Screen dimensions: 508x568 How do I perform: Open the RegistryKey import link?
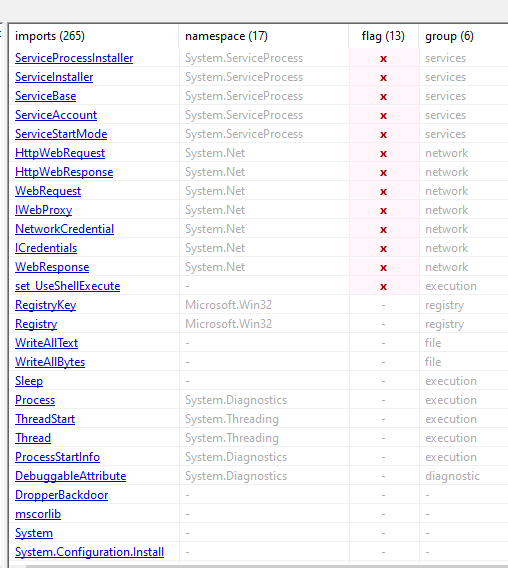(x=46, y=305)
